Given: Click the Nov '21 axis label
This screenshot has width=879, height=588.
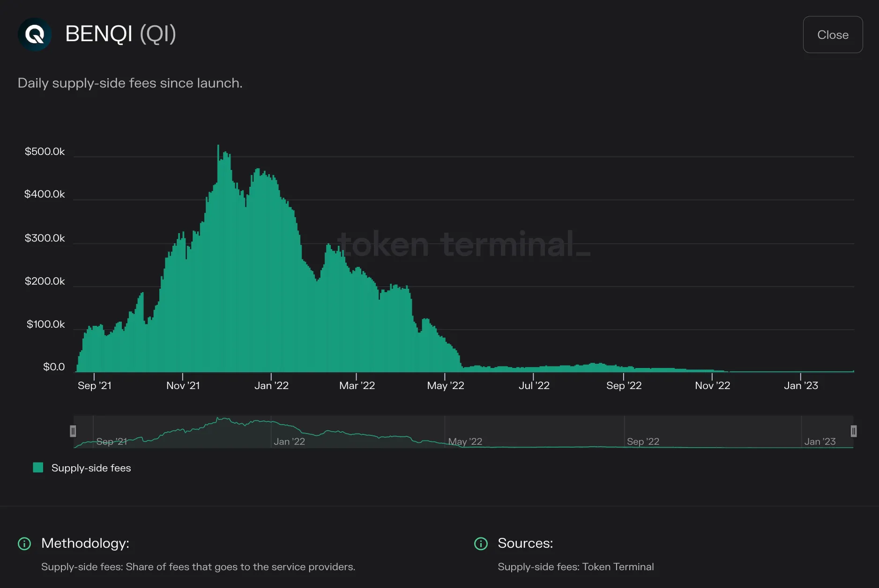Looking at the screenshot, I should 183,385.
